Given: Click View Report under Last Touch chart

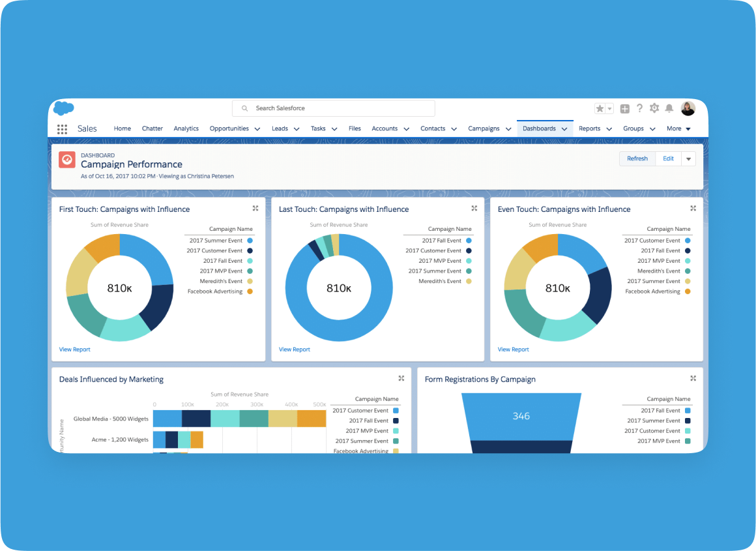Looking at the screenshot, I should (295, 350).
